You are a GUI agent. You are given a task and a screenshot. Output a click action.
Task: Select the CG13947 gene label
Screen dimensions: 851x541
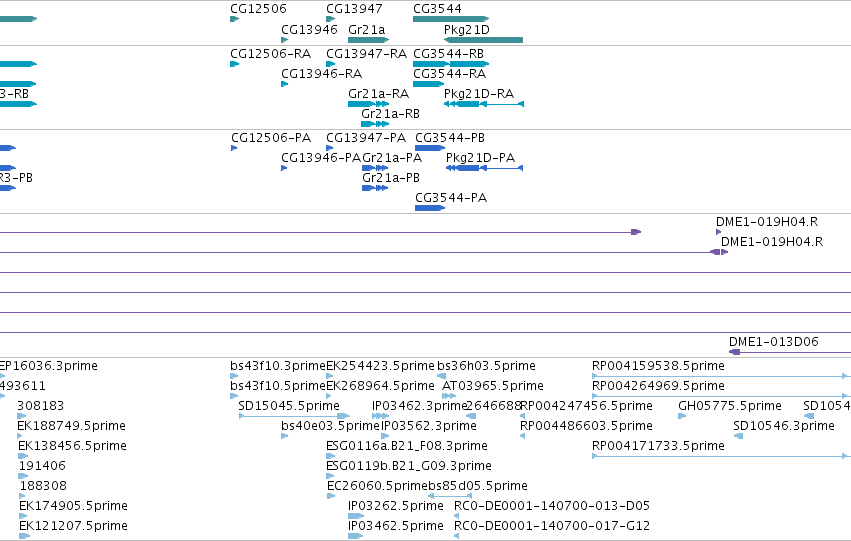click(x=354, y=9)
